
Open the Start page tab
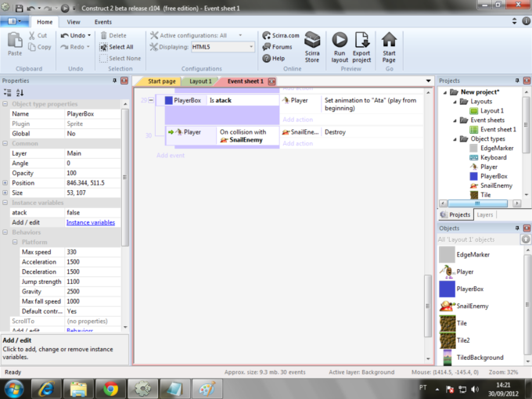(x=160, y=81)
